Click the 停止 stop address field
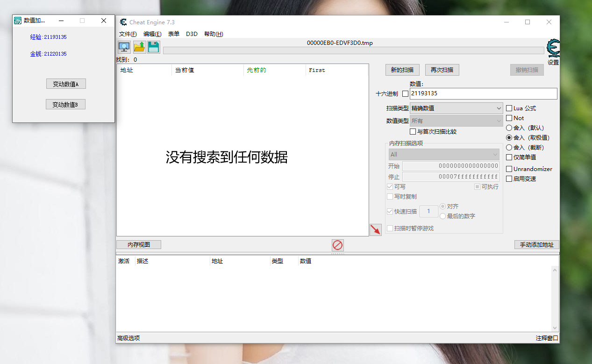Screen dimensions: 592x364 coord(451,177)
